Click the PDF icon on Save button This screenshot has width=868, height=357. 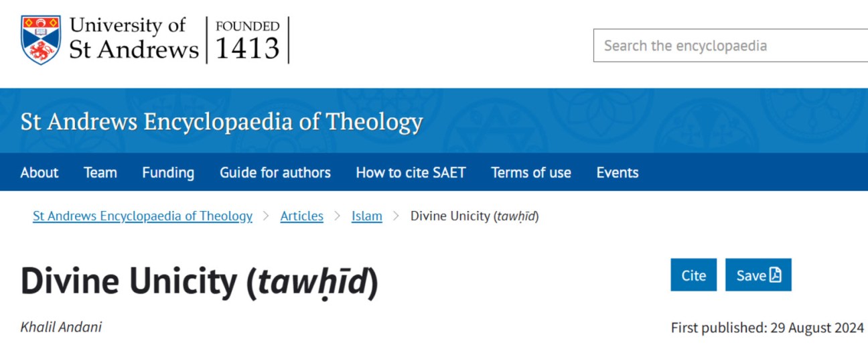[776, 275]
